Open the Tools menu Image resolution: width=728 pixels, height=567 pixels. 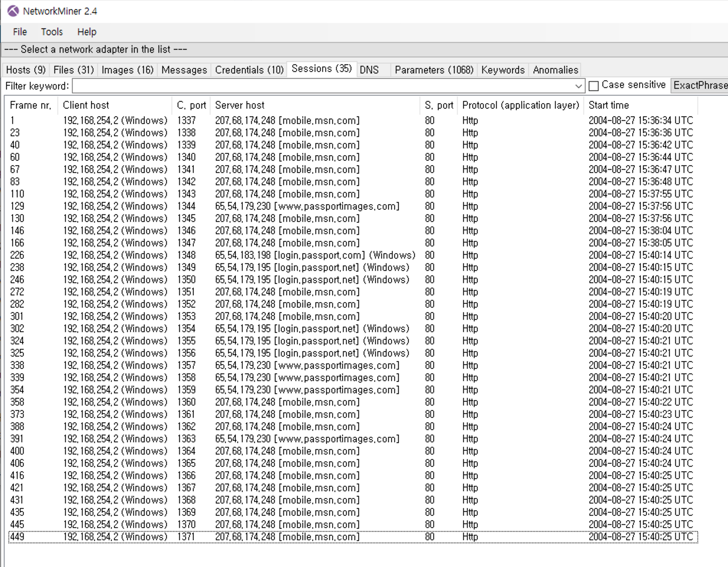click(52, 32)
